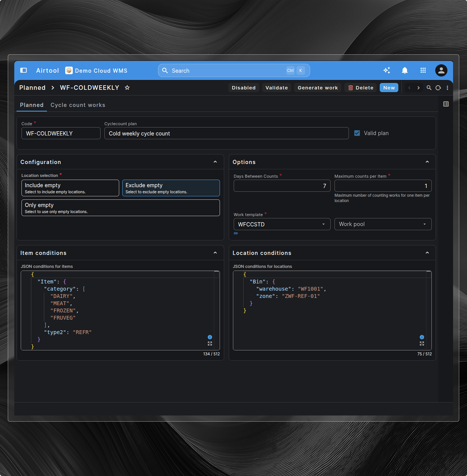Open the user account avatar

tap(441, 70)
